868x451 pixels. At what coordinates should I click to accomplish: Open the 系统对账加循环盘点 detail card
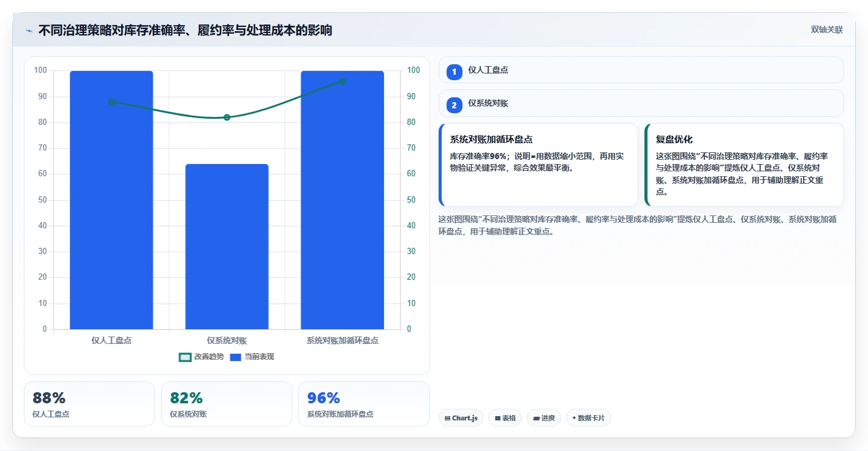(x=538, y=165)
